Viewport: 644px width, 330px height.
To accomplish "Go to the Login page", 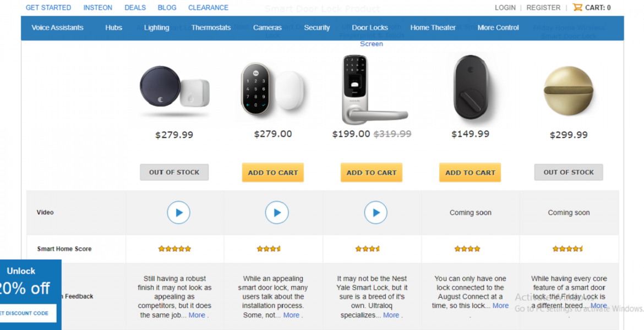I will click(x=505, y=8).
